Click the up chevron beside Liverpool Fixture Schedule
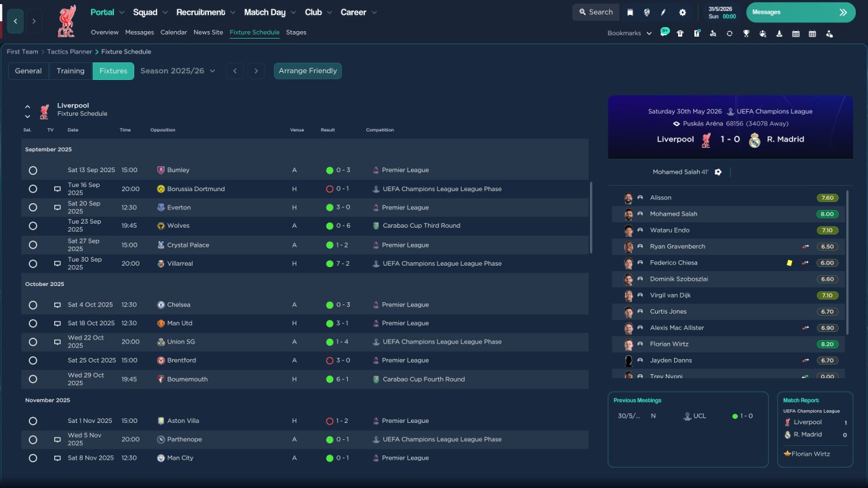This screenshot has width=868, height=488. click(x=28, y=106)
